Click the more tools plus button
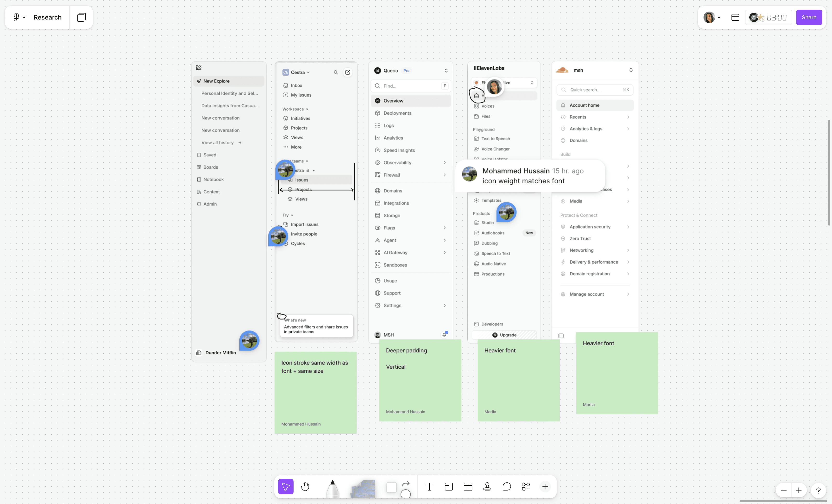Image resolution: width=832 pixels, height=504 pixels. click(545, 486)
